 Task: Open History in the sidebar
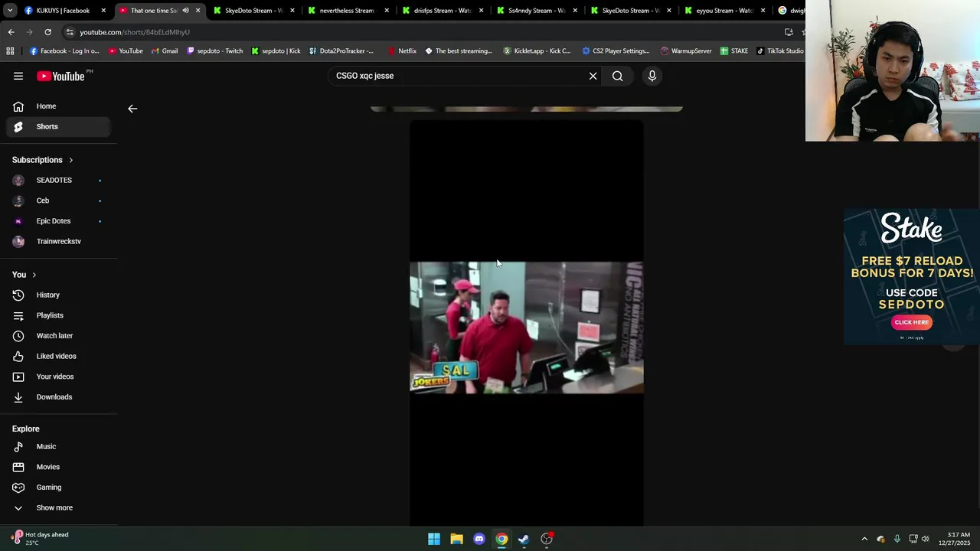(59, 295)
